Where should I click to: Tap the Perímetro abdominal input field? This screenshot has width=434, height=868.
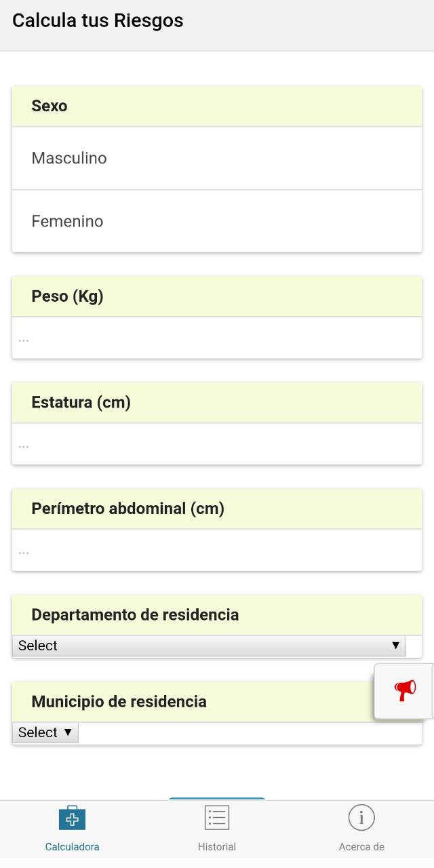tap(217, 551)
